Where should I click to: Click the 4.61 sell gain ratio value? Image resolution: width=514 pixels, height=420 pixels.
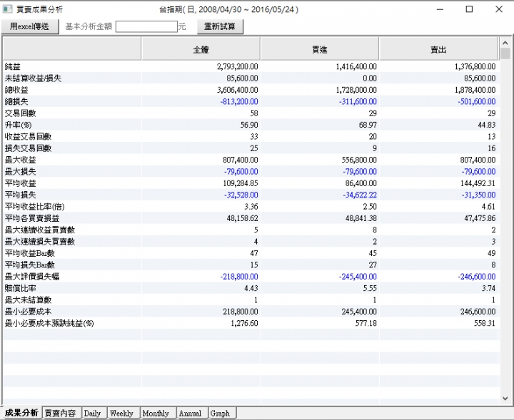pyautogui.click(x=488, y=207)
